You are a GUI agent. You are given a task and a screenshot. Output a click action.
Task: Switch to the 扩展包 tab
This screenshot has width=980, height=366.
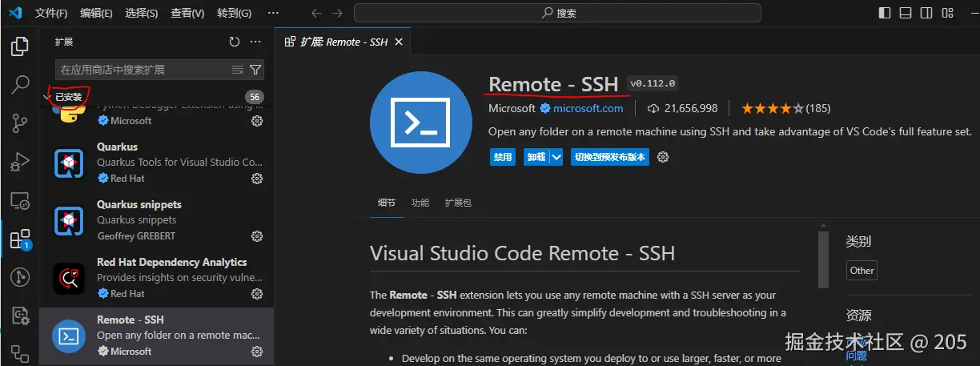pyautogui.click(x=458, y=203)
